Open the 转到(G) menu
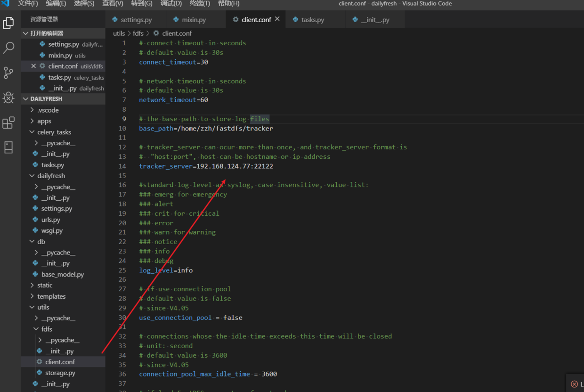Screen dimensions: 584x392 [142, 3]
